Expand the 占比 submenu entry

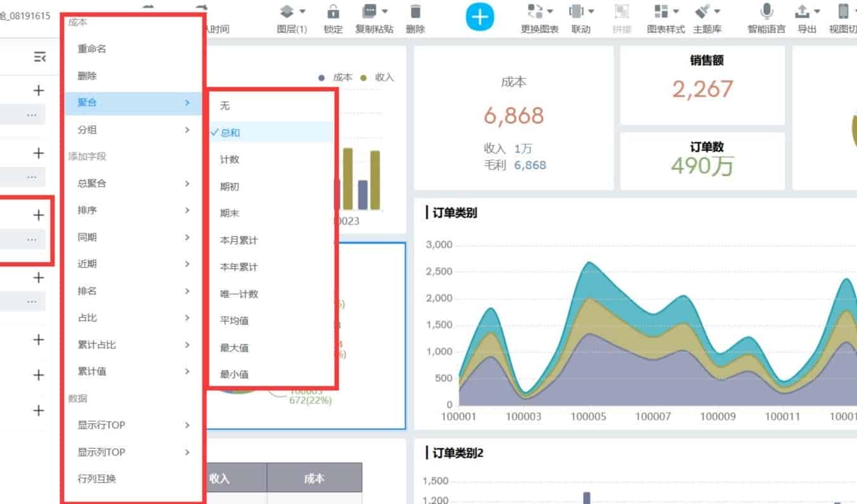pos(133,317)
